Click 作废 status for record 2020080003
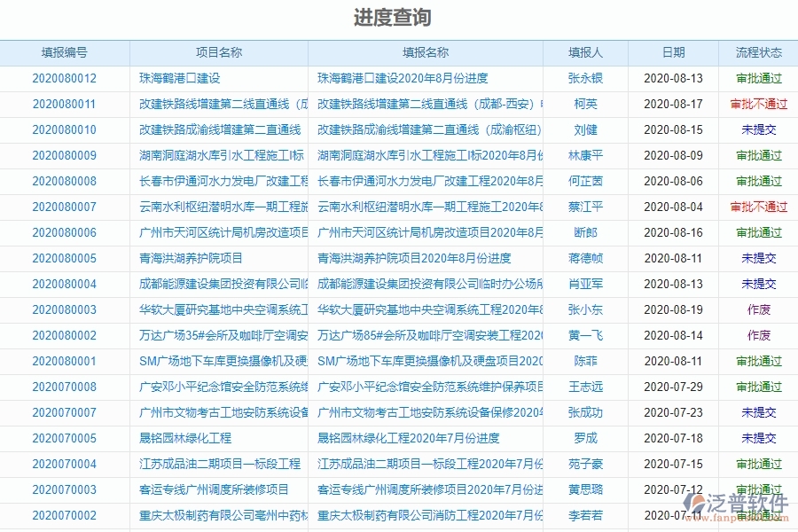 [758, 309]
